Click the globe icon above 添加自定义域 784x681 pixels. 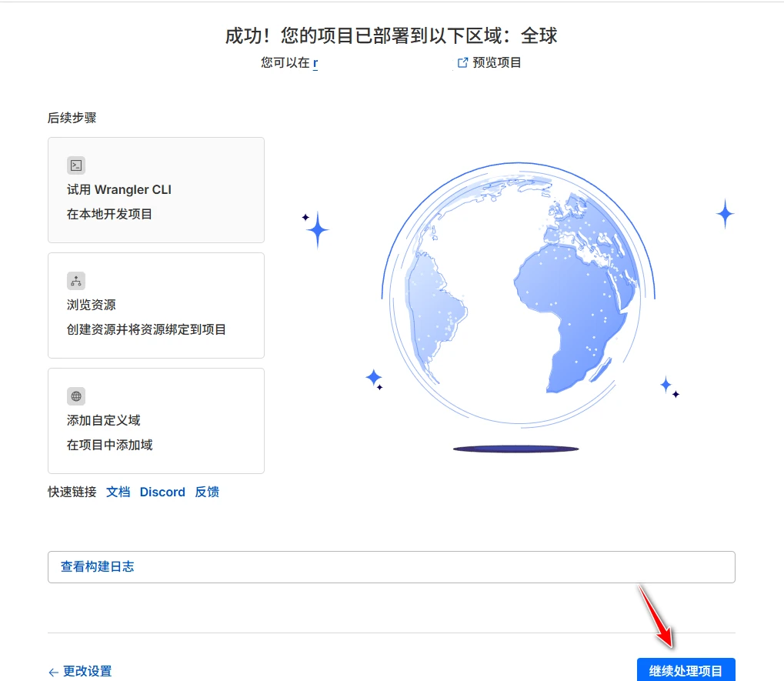(x=76, y=396)
